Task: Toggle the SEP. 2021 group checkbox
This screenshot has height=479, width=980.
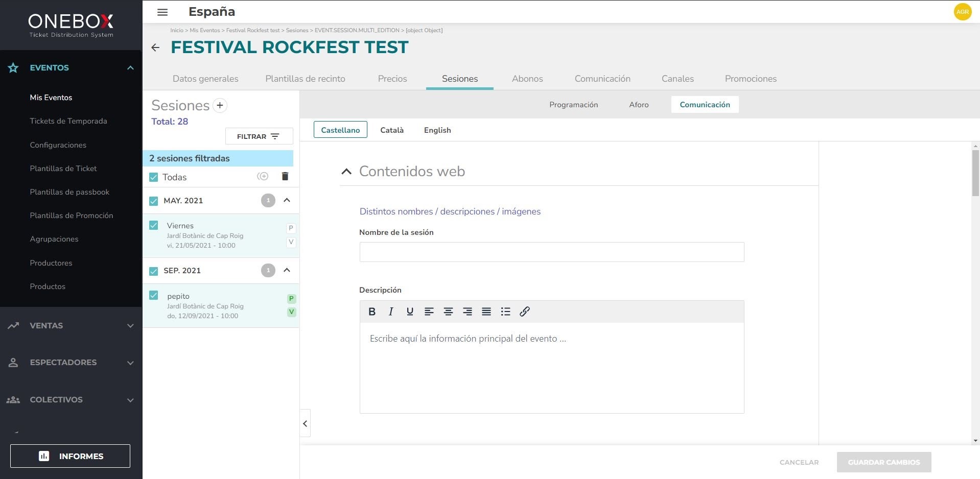Action: click(x=153, y=271)
